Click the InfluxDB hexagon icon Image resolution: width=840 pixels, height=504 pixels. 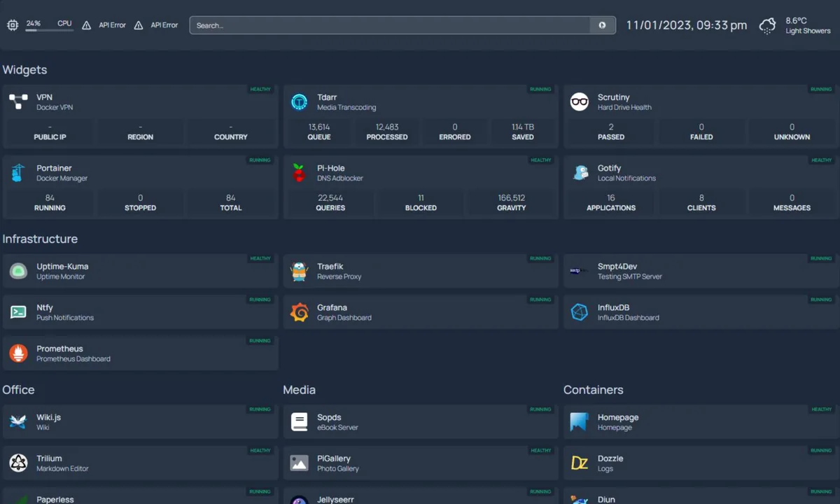[x=580, y=312]
